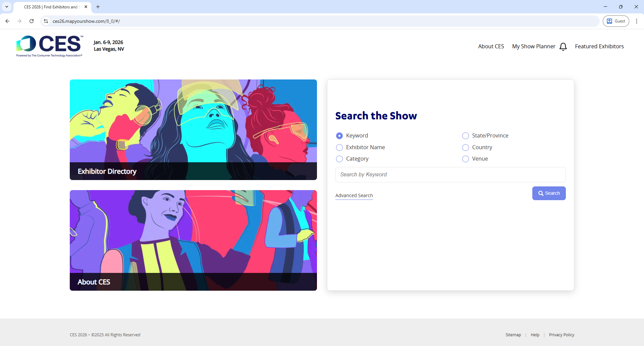Open the Exhibitor Directory banner
Screen dimensions: 644x346
[x=193, y=129]
